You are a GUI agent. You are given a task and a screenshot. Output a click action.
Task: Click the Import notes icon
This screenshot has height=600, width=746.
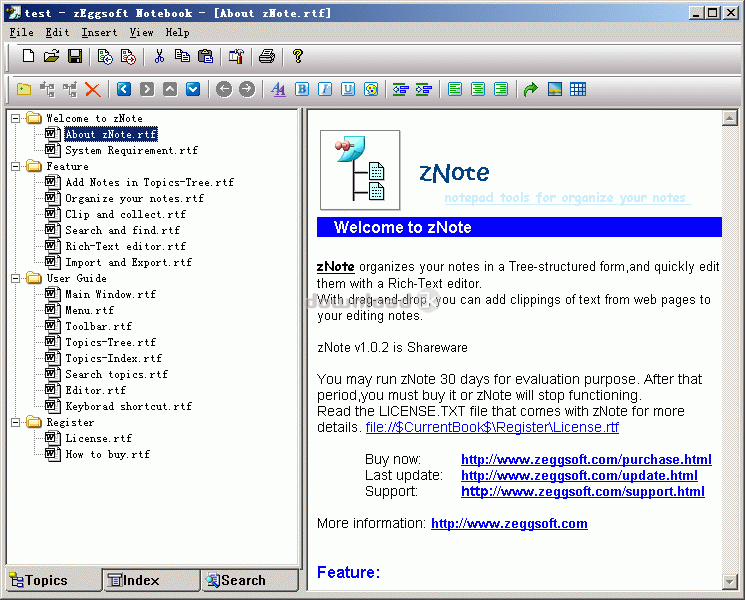point(105,57)
